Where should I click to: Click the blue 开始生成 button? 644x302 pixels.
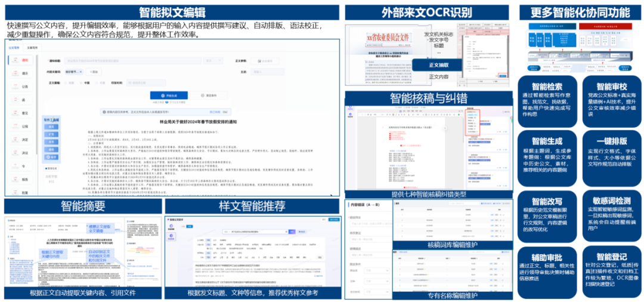click(169, 95)
